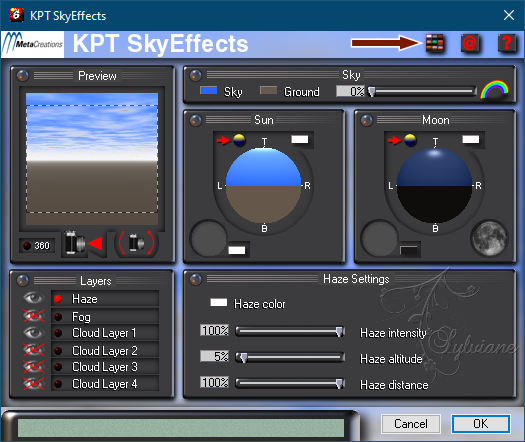Click the white Haze color swatch

click(219, 303)
